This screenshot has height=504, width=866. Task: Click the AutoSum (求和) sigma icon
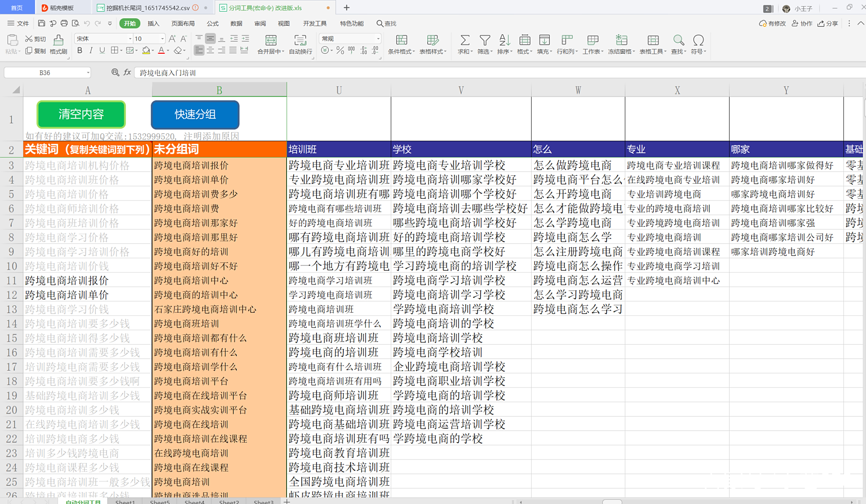[465, 40]
